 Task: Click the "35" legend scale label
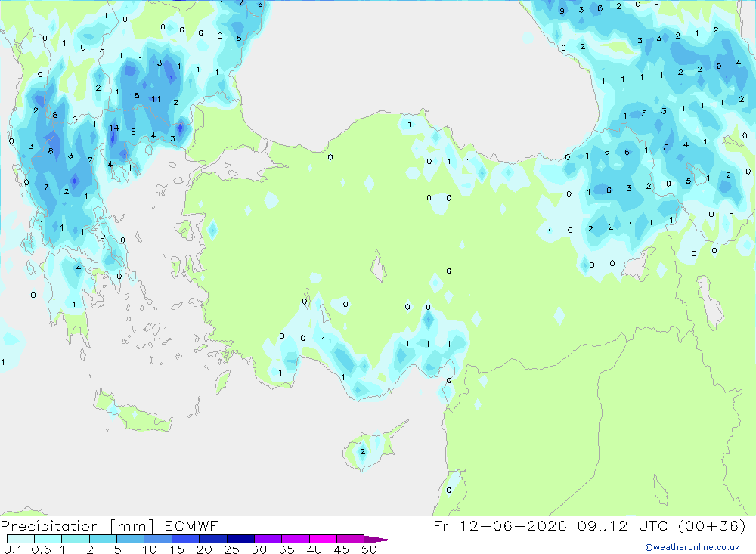(x=287, y=549)
